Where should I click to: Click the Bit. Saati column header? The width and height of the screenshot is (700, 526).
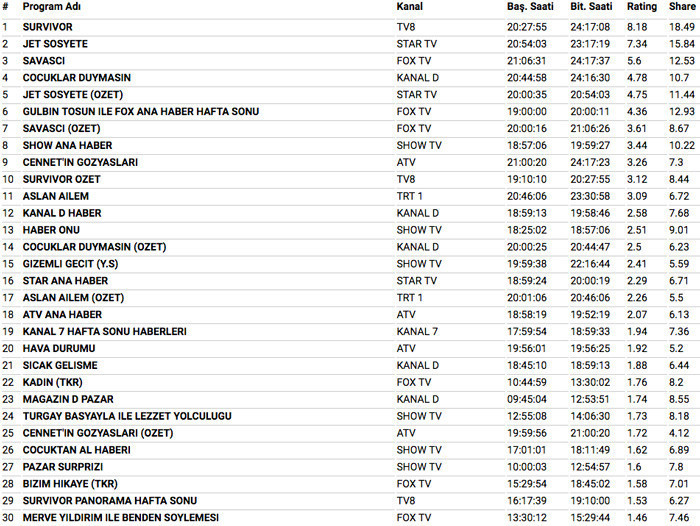[x=592, y=7]
